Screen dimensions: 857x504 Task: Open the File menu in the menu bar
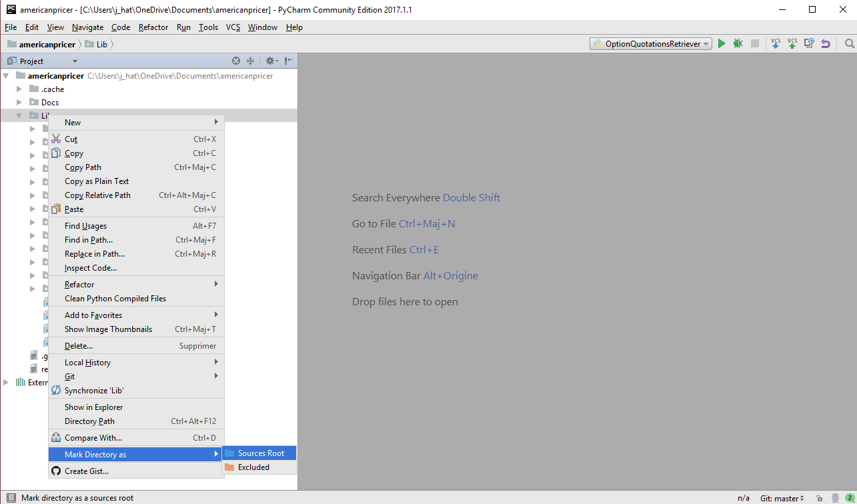click(11, 27)
